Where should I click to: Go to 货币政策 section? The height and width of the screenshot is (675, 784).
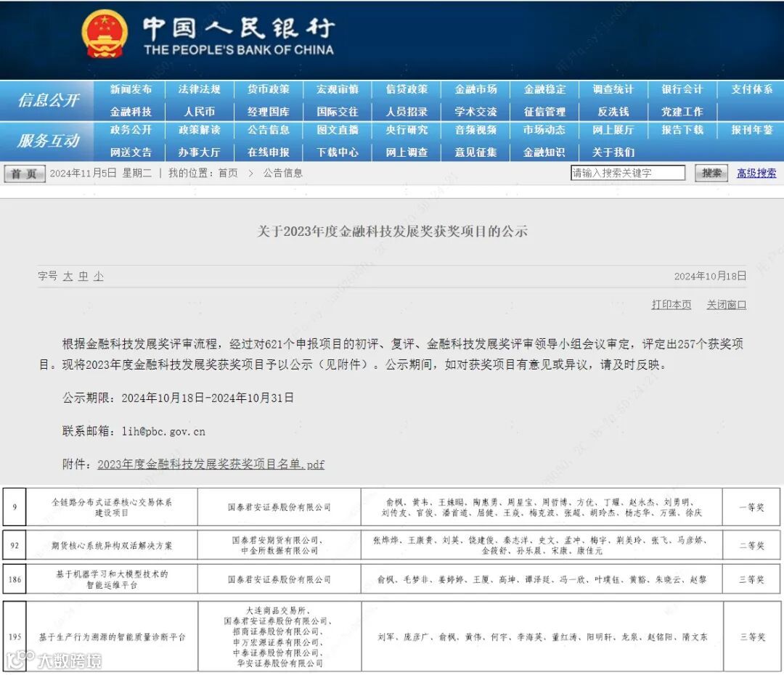[x=269, y=89]
